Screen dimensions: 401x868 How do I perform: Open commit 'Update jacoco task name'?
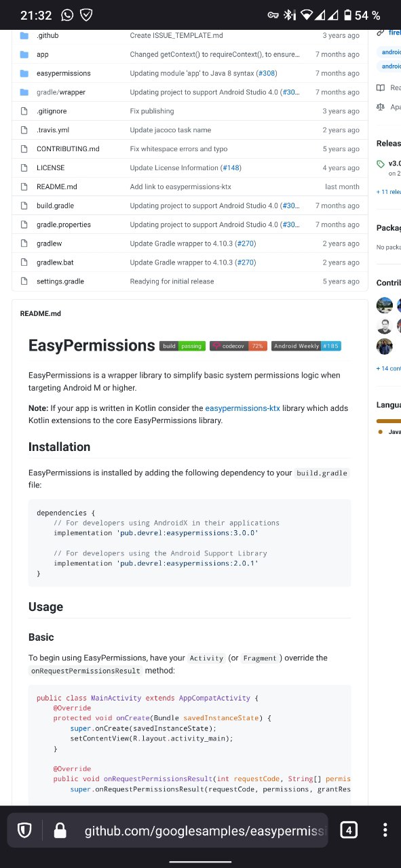(x=170, y=130)
